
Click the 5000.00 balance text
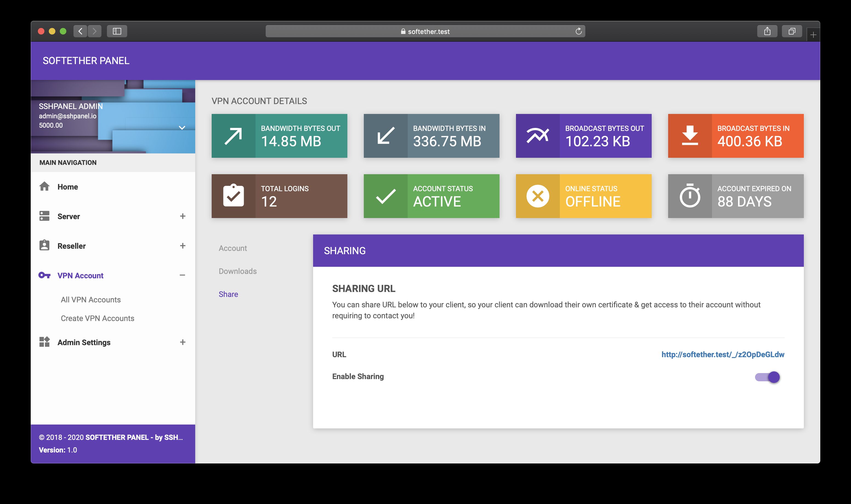(51, 125)
